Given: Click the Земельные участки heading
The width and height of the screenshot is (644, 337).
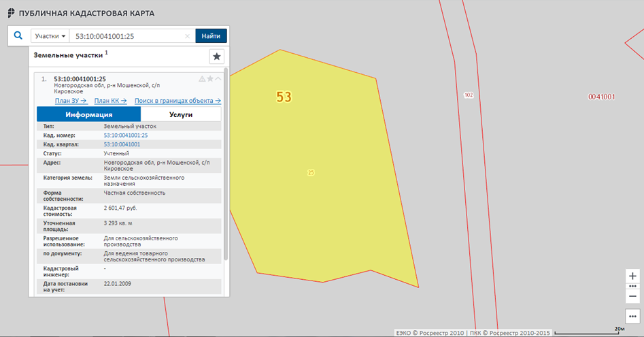Looking at the screenshot, I should [68, 55].
